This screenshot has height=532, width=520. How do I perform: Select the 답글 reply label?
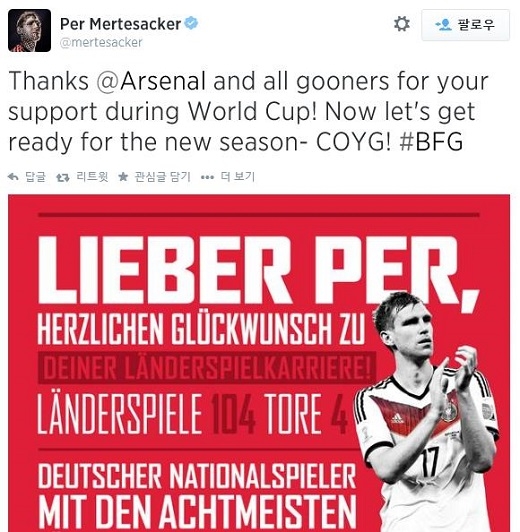(35, 177)
